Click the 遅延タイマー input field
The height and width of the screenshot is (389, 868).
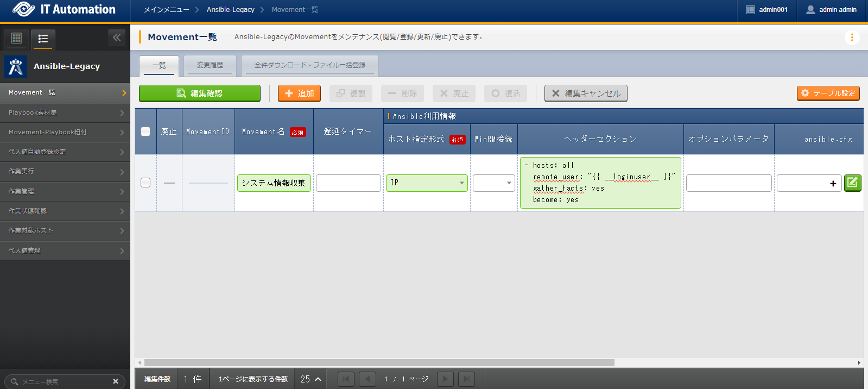coord(348,183)
